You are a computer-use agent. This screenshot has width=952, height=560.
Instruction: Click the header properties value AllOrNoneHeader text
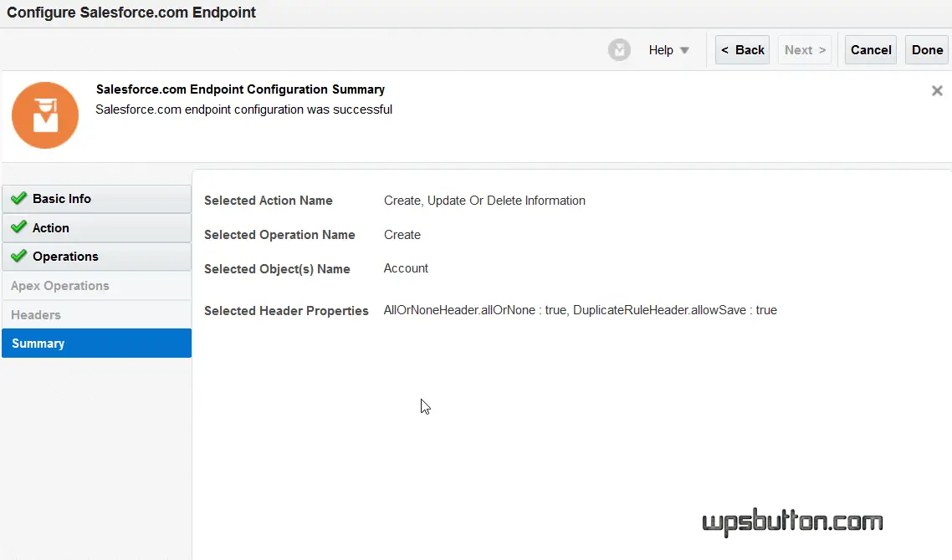tap(581, 310)
